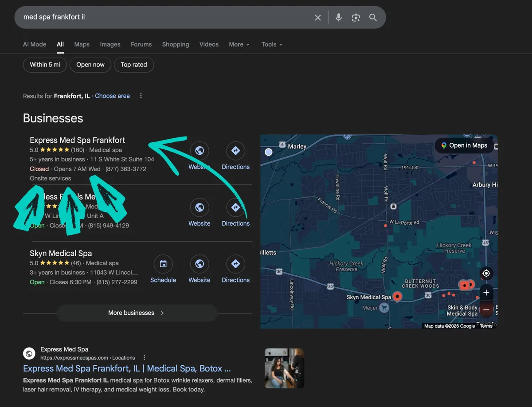Click Express Med Spa site favicon
Image resolution: width=532 pixels, height=407 pixels.
tap(29, 353)
